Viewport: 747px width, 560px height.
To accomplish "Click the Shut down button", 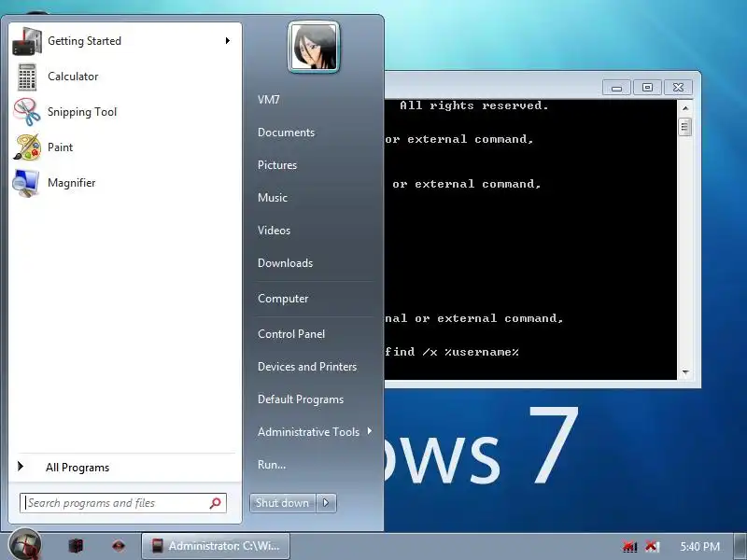I will [x=283, y=503].
